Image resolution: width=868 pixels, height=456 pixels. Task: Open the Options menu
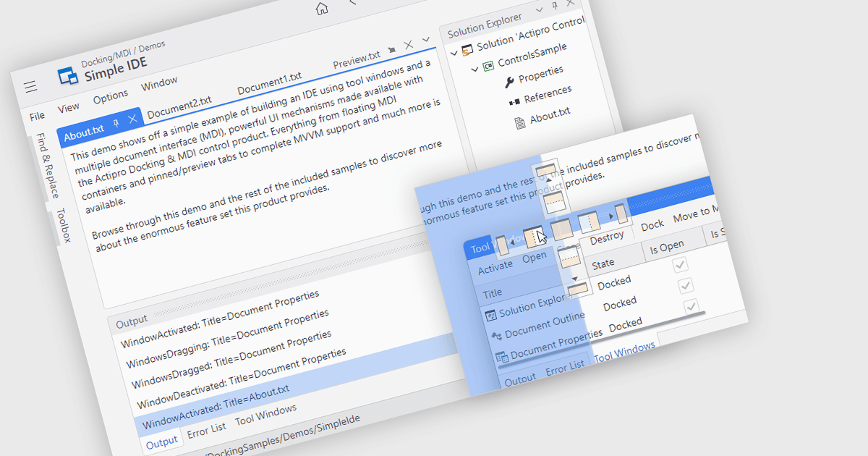tap(111, 96)
